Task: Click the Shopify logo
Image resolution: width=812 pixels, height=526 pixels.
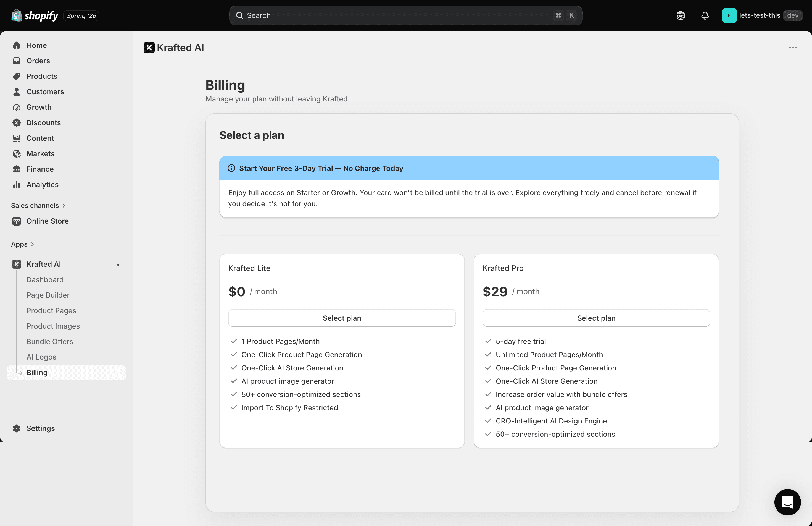Action: click(35, 15)
